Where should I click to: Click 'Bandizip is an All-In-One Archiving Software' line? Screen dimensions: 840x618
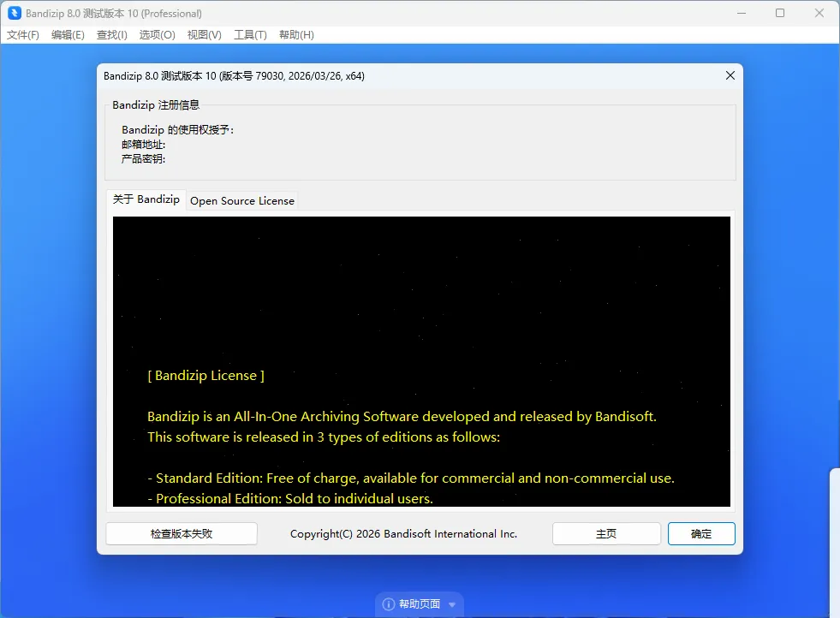402,417
